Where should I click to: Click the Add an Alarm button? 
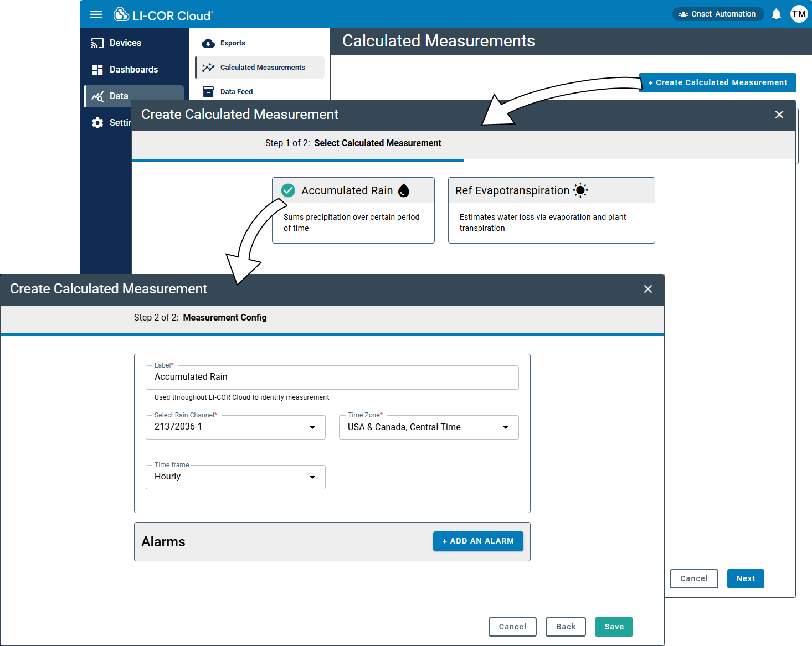point(478,541)
